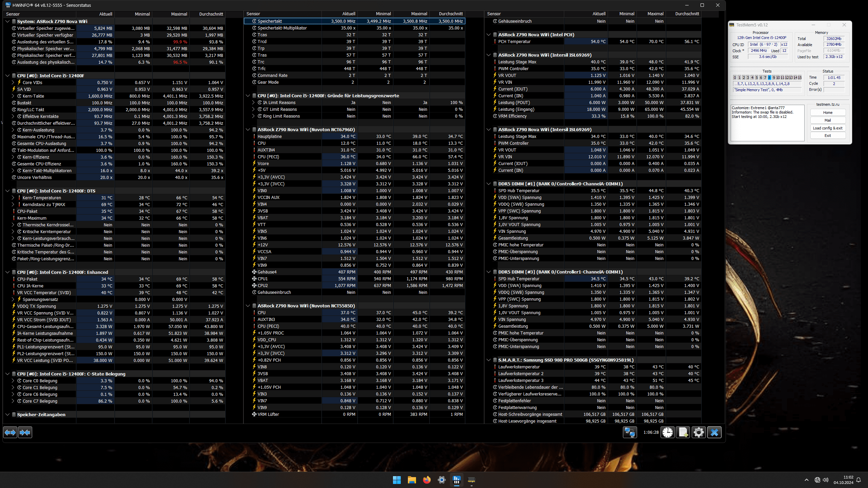Expand the Kern-Temperaturen row

tap(13, 198)
